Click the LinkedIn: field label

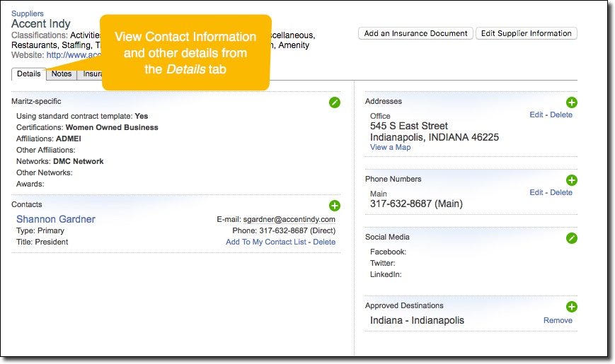[x=386, y=275]
